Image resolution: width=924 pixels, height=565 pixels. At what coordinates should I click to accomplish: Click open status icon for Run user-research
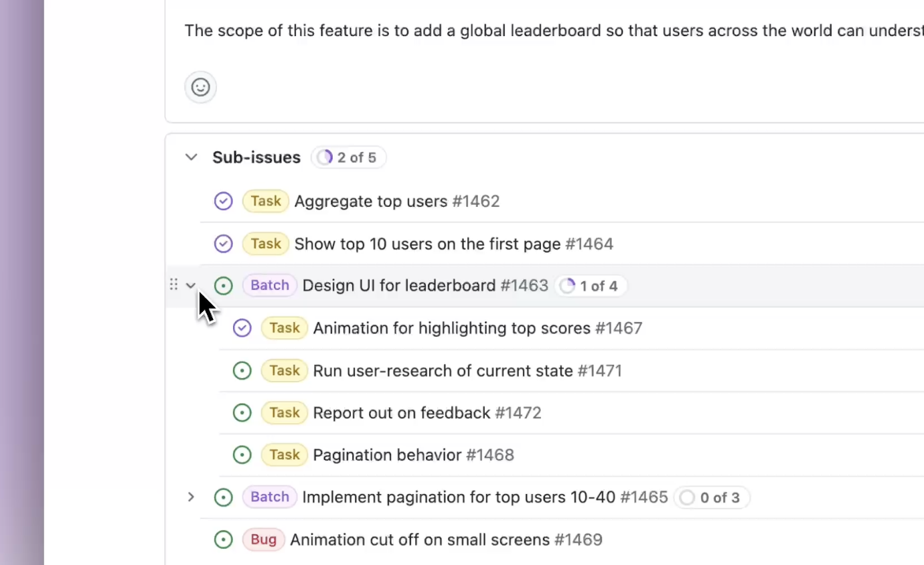(242, 370)
